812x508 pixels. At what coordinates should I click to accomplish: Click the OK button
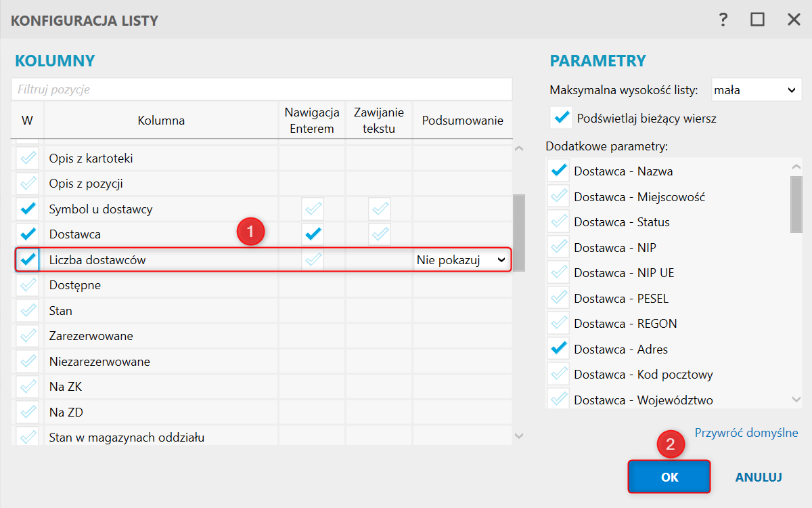[x=669, y=477]
